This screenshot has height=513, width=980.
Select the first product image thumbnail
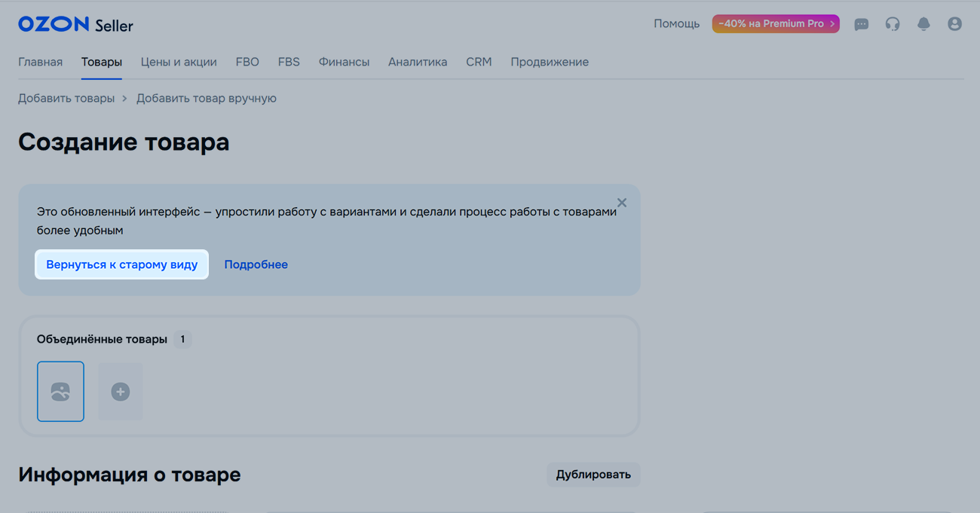[60, 392]
